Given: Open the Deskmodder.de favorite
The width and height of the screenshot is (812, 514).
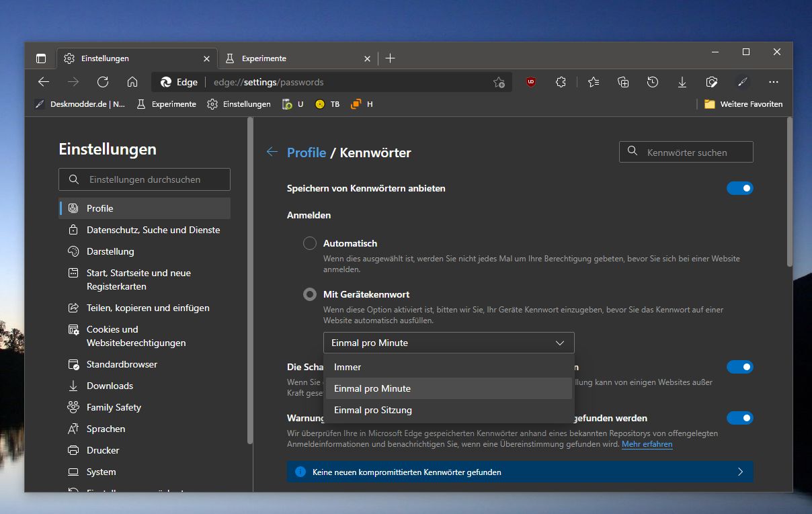Looking at the screenshot, I should click(x=80, y=104).
